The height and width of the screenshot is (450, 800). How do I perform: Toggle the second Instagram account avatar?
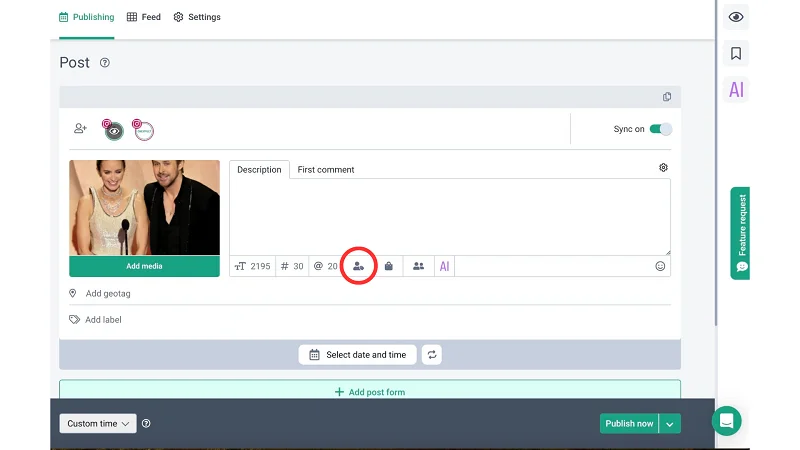tap(144, 130)
